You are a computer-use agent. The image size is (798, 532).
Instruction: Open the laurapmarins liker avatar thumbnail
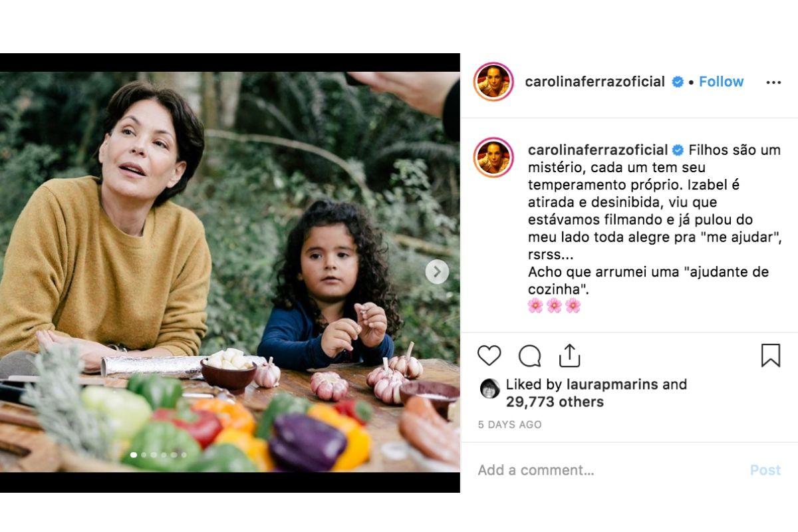pyautogui.click(x=489, y=388)
